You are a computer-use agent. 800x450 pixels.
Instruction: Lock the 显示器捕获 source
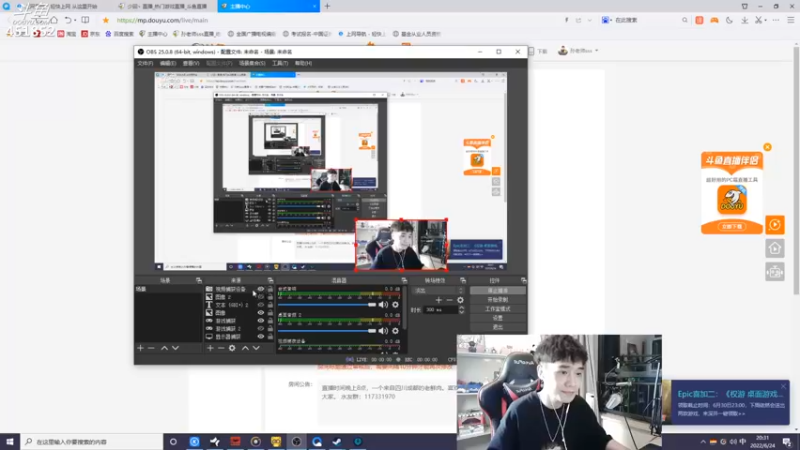270,337
